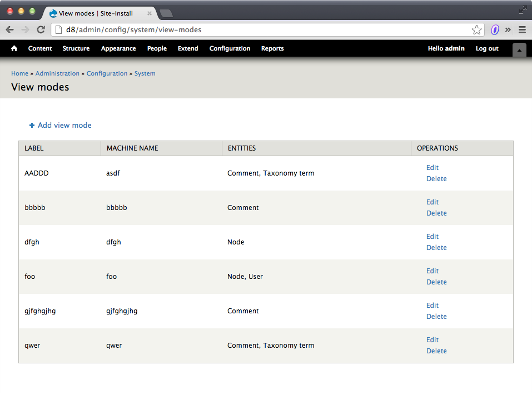This screenshot has width=532, height=395.
Task: Open the People admin menu
Action: click(157, 48)
